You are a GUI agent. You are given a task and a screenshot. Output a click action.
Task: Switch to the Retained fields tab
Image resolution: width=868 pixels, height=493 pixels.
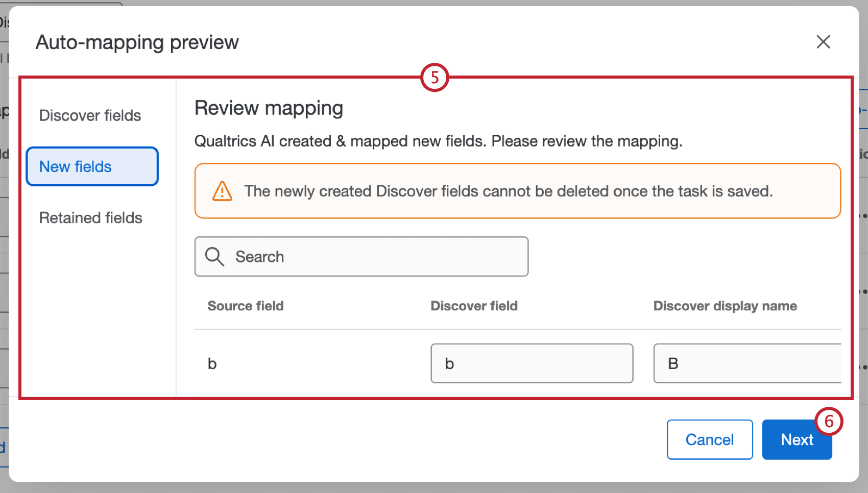point(90,217)
